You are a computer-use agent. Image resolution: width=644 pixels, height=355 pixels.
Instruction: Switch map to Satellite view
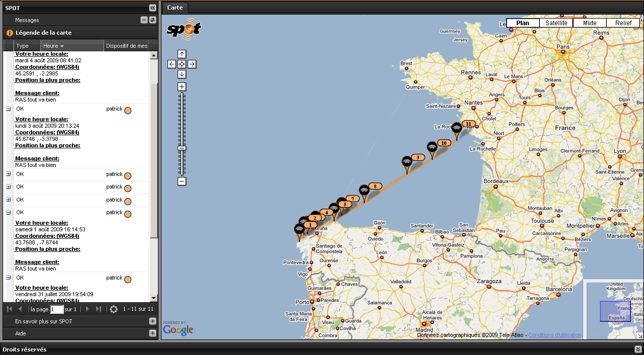point(556,23)
